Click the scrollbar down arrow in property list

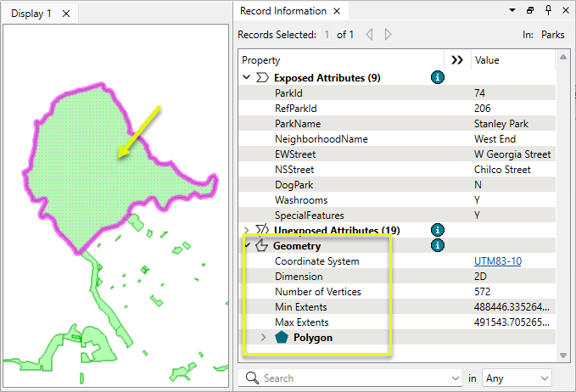pyautogui.click(x=563, y=355)
